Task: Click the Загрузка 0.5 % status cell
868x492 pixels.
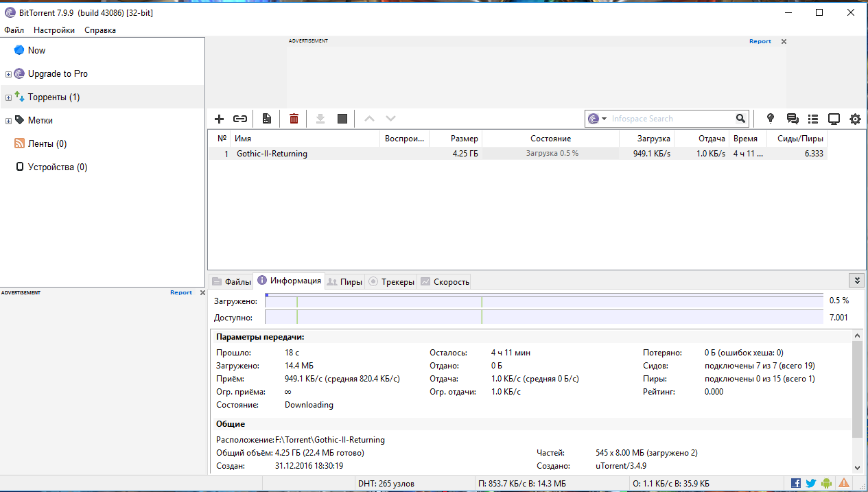Action: tap(552, 154)
